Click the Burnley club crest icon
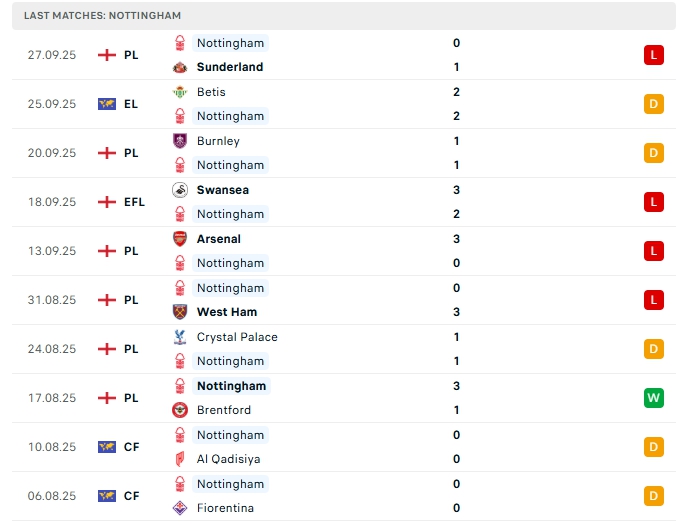This screenshot has width=685, height=525. 180,141
